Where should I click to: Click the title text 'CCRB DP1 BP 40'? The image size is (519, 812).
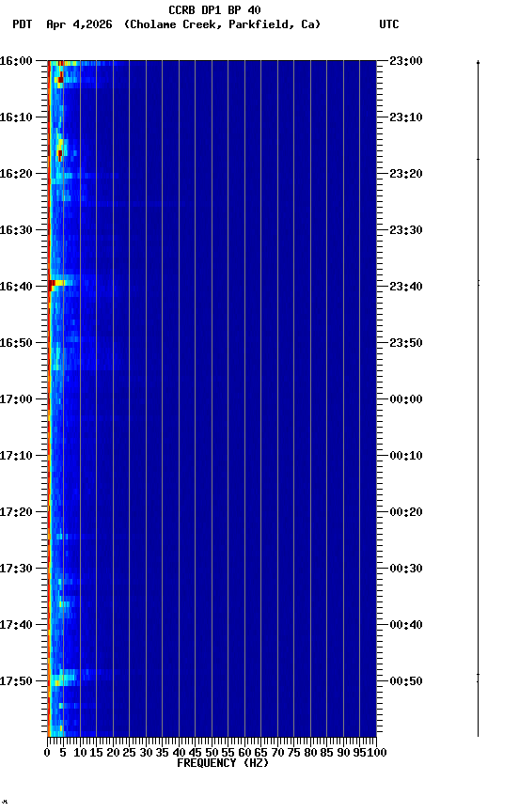[x=214, y=9]
